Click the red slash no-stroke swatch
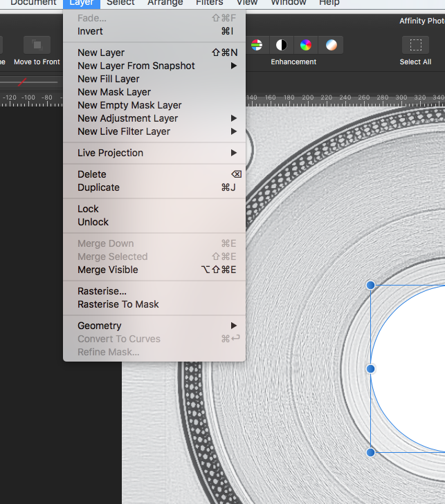This screenshot has width=445, height=504. tap(22, 82)
